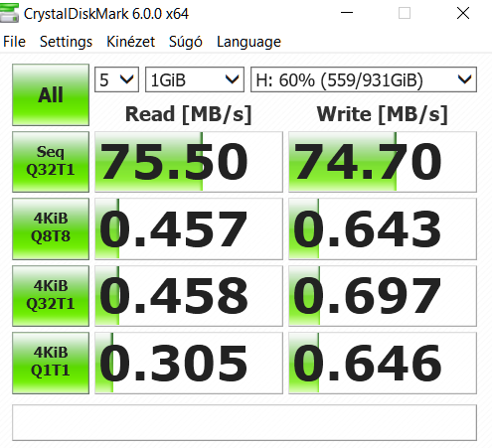Minimize the CrystalDiskMark window
This screenshot has height=448, width=492.
coord(347,13)
